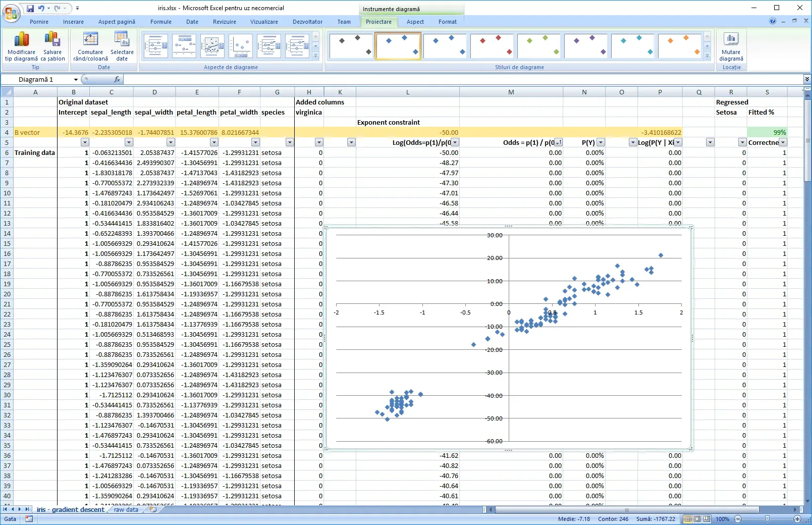Image resolution: width=812 pixels, height=525 pixels.
Task: Expand the chart styles gallery More arrow
Action: point(707,56)
